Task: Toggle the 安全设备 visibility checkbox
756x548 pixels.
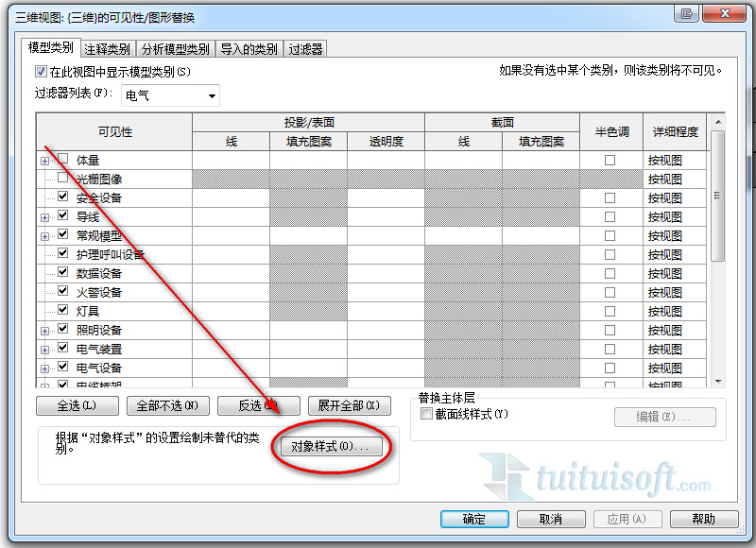Action: click(x=62, y=197)
